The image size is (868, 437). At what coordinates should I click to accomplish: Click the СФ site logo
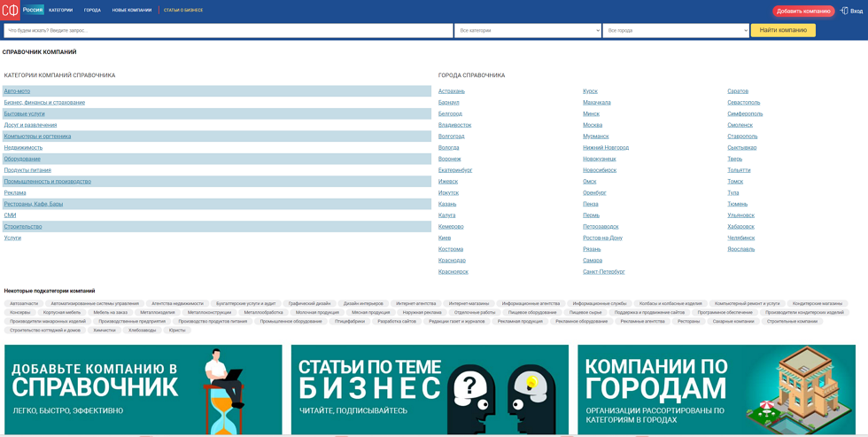point(10,11)
